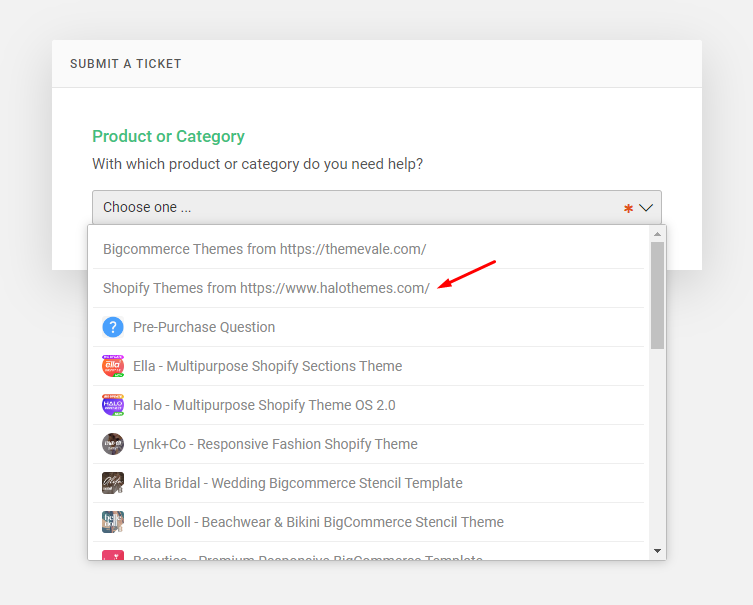
Task: Select Belle Doll Beachwear & Bikini theme
Action: (368, 522)
